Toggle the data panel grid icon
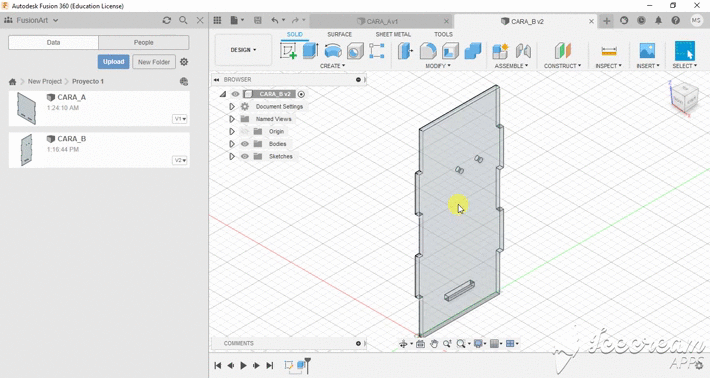This screenshot has height=378, width=710. click(x=217, y=20)
